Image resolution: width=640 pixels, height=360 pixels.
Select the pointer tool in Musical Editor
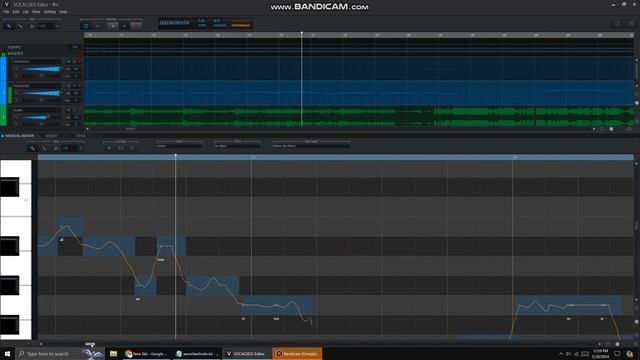(x=55, y=148)
